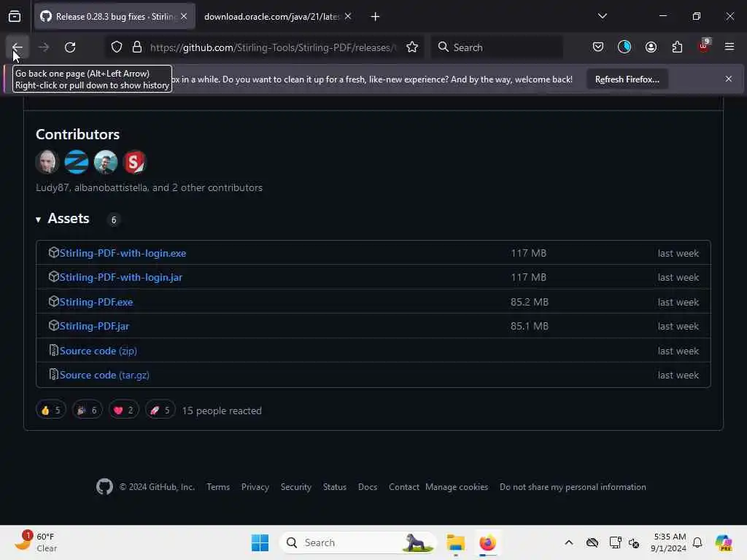The image size is (747, 560).
Task: Download Stirling-PDF-with-login.exe
Action: (x=123, y=253)
